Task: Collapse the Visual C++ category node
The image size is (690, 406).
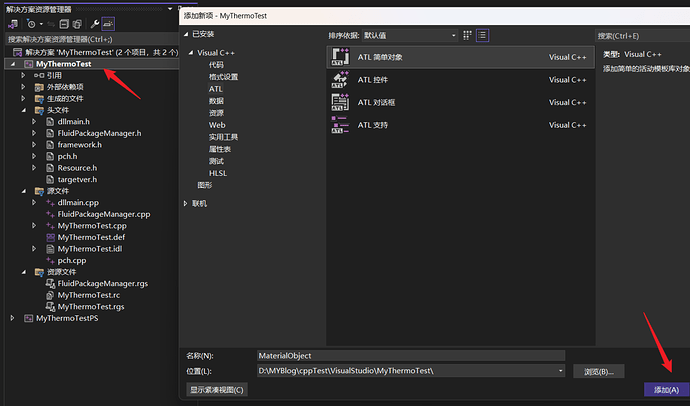Action: (191, 53)
